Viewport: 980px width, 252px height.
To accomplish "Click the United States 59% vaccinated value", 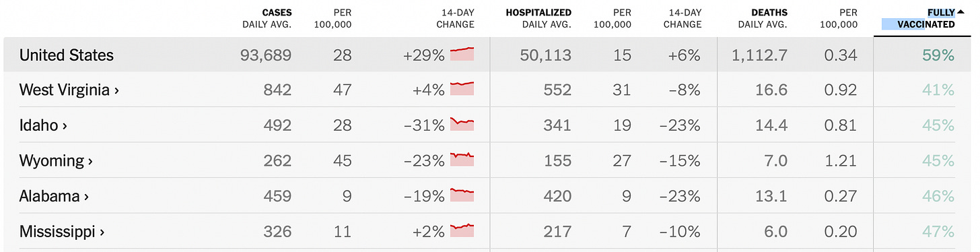I will click(938, 55).
